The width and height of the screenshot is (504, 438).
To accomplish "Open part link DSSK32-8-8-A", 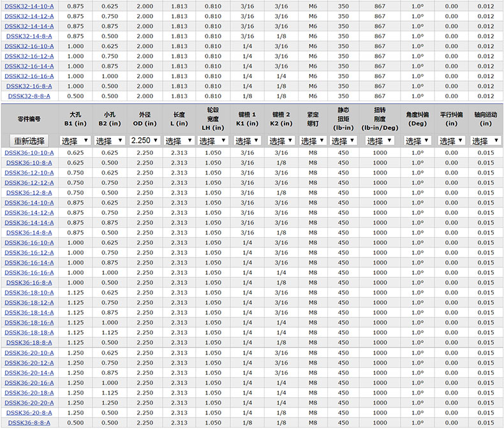I will pyautogui.click(x=29, y=96).
